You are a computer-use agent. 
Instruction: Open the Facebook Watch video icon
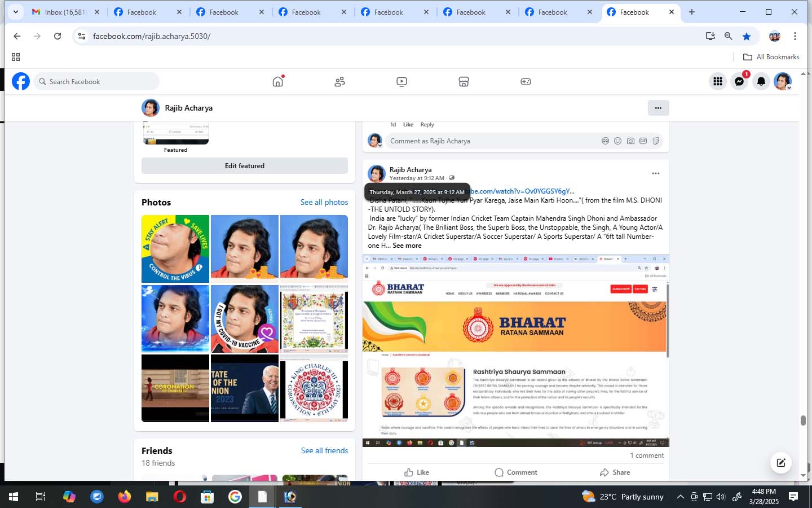(x=401, y=82)
